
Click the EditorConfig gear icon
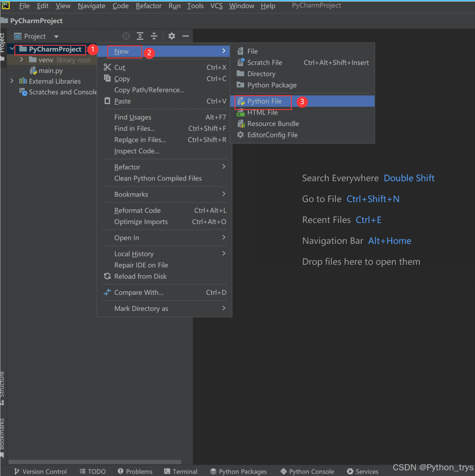(240, 135)
